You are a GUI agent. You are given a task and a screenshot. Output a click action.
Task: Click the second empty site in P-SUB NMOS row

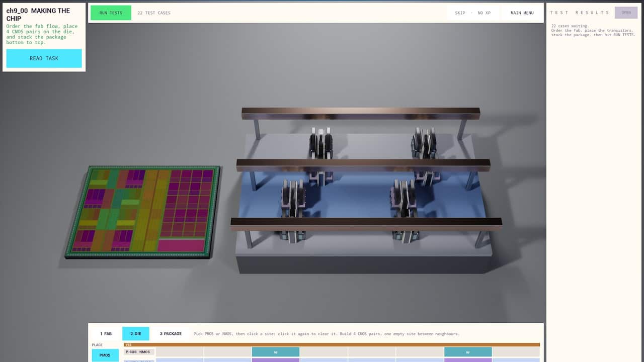pos(227,352)
